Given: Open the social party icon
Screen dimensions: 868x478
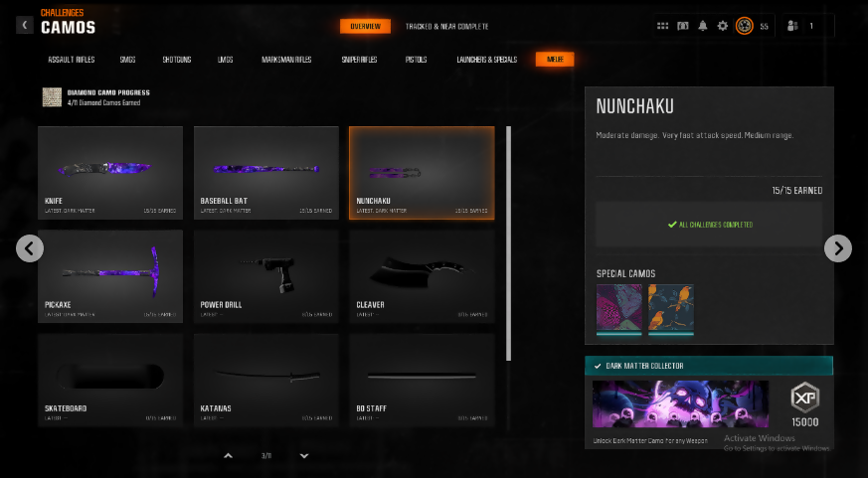Looking at the screenshot, I should click(x=791, y=26).
